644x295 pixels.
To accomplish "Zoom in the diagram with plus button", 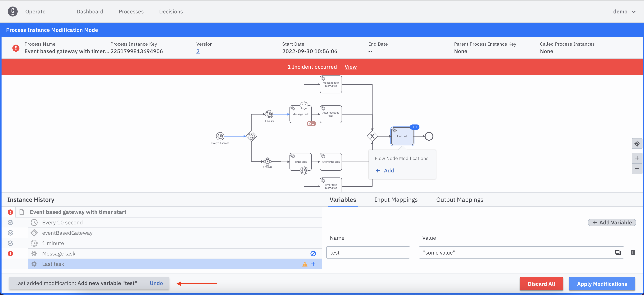I will pyautogui.click(x=637, y=158).
